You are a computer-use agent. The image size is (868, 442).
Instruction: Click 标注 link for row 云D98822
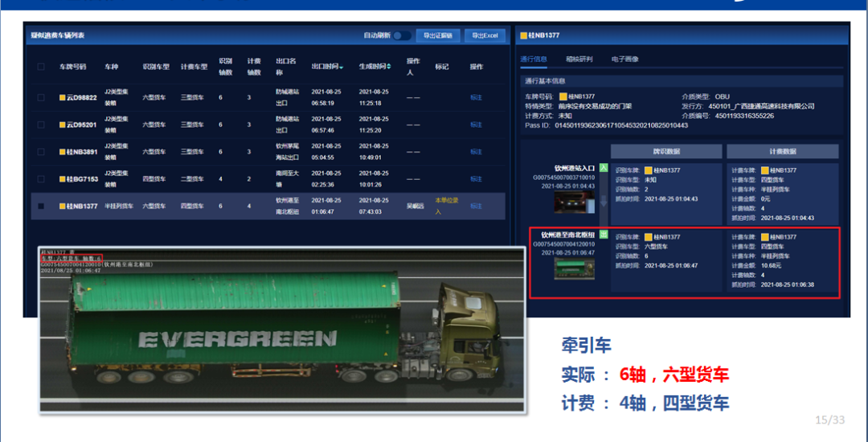coord(476,97)
